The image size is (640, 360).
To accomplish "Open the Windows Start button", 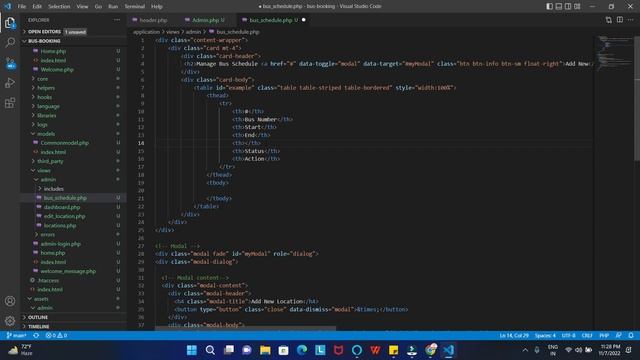I will (191, 350).
